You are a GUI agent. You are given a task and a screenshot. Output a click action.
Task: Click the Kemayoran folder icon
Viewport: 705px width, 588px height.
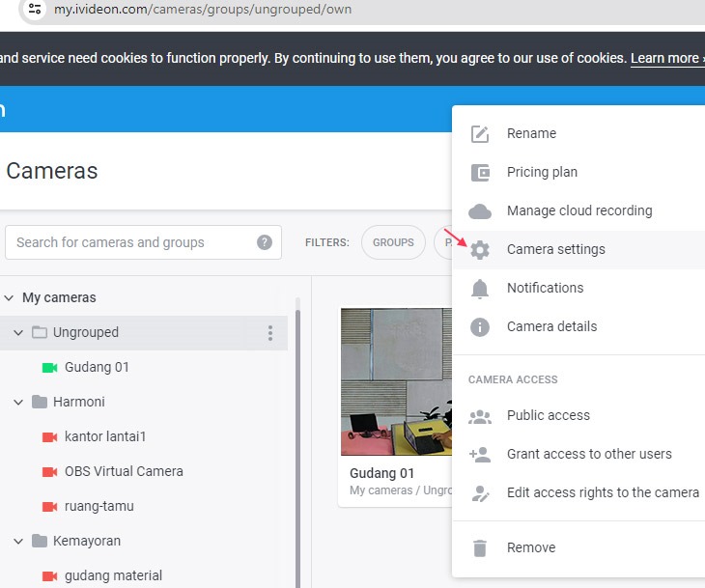pyautogui.click(x=40, y=541)
